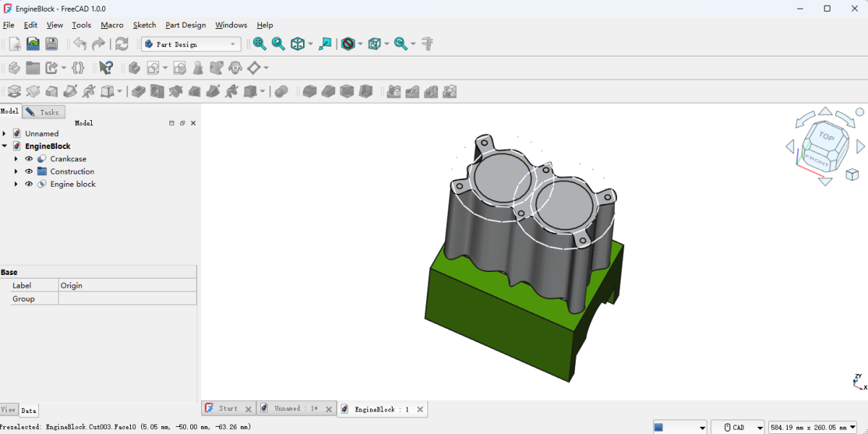The height and width of the screenshot is (434, 868).
Task: Hide the Crankcase body using eye icon
Action: (x=29, y=159)
